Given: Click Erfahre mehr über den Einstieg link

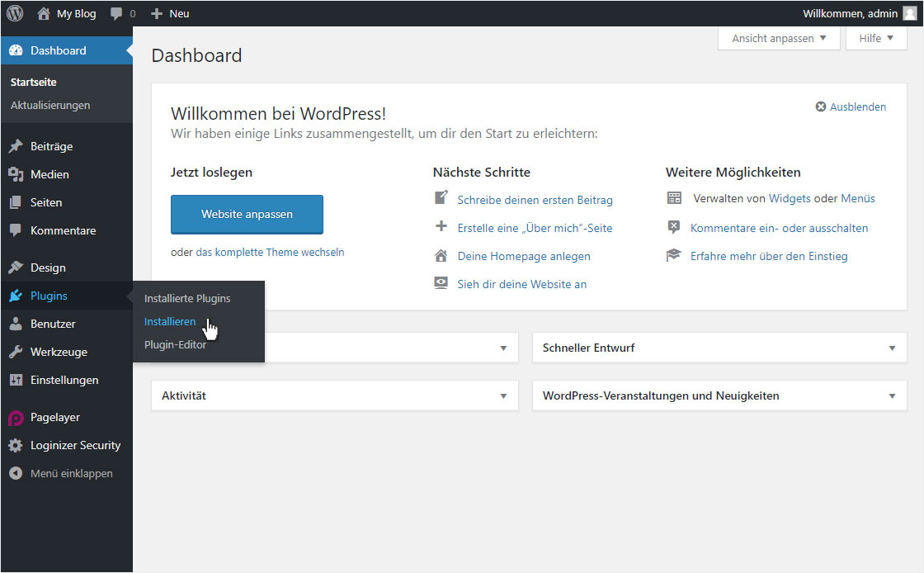Looking at the screenshot, I should 769,256.
